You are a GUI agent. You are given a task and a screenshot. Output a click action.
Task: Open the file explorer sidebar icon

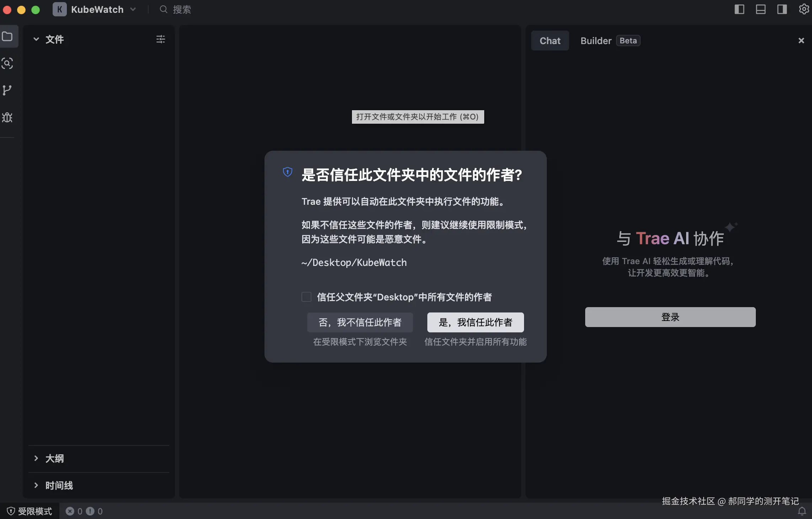[x=7, y=37]
